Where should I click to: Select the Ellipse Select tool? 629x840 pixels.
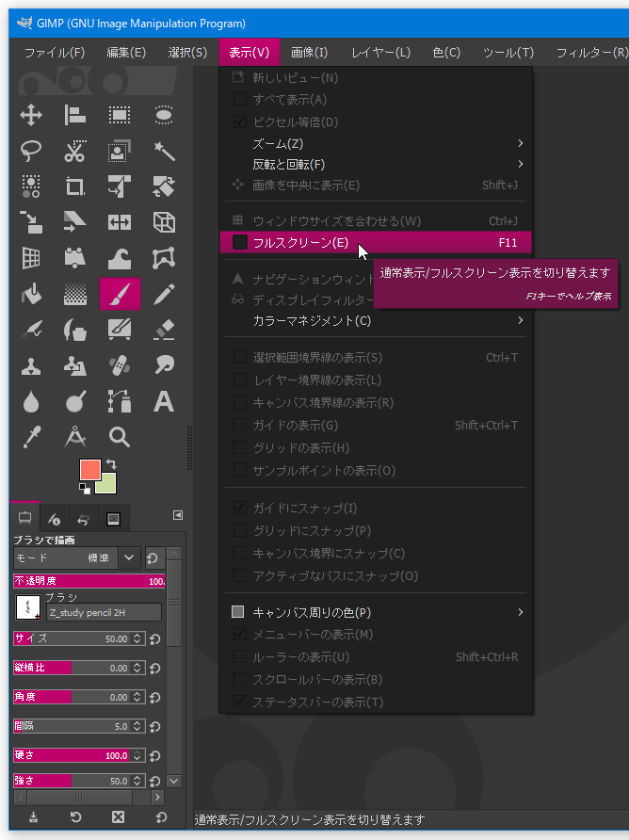click(x=164, y=115)
